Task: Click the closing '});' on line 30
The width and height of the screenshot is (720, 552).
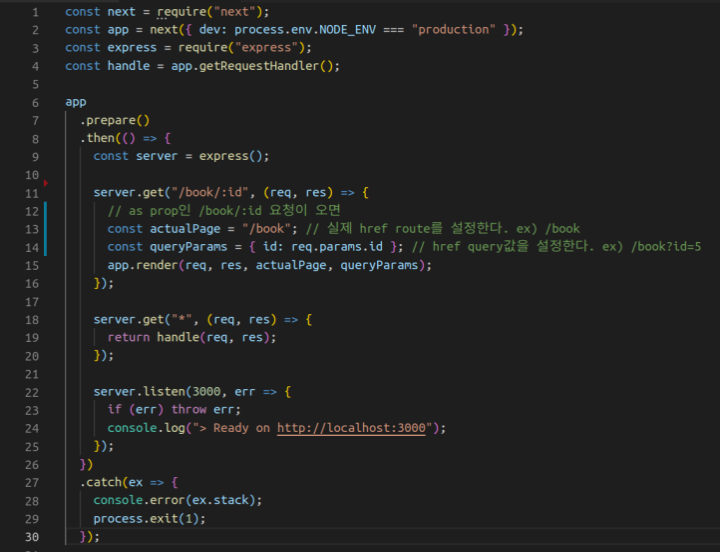Action: 90,536
